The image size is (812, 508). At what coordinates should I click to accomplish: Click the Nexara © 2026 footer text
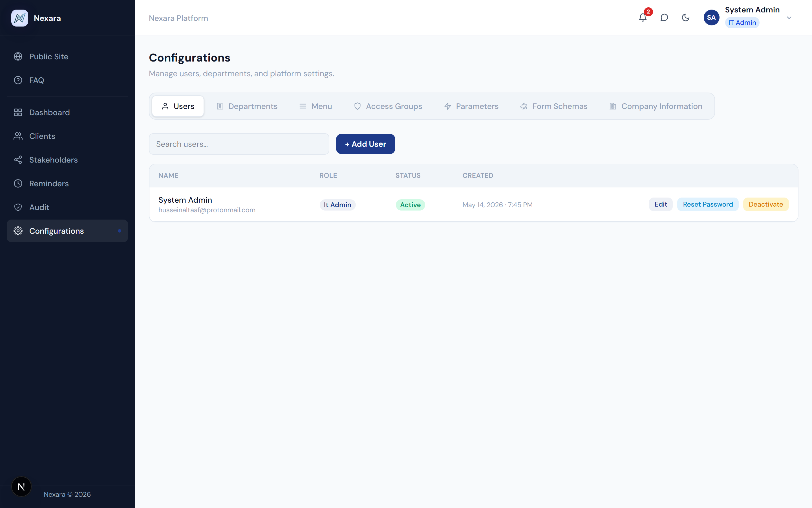point(67,494)
